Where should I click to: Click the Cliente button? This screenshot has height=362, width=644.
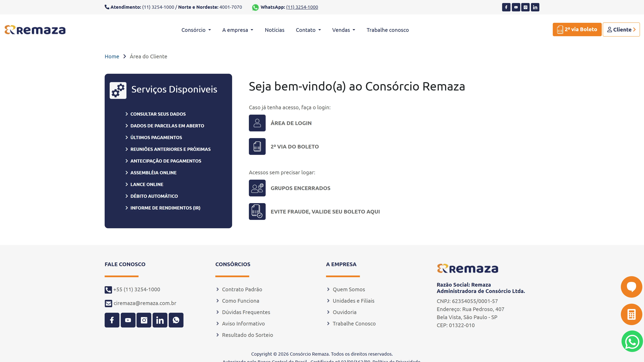click(x=621, y=29)
